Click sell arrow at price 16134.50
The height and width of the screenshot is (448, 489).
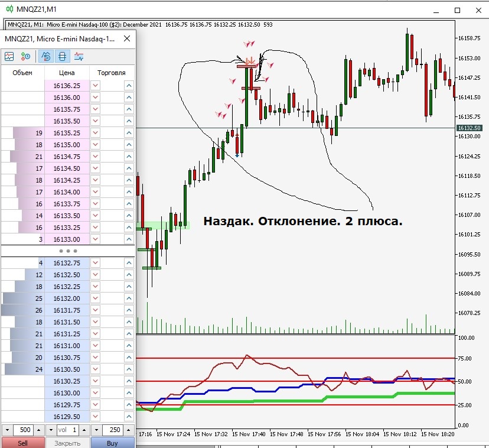click(96, 168)
